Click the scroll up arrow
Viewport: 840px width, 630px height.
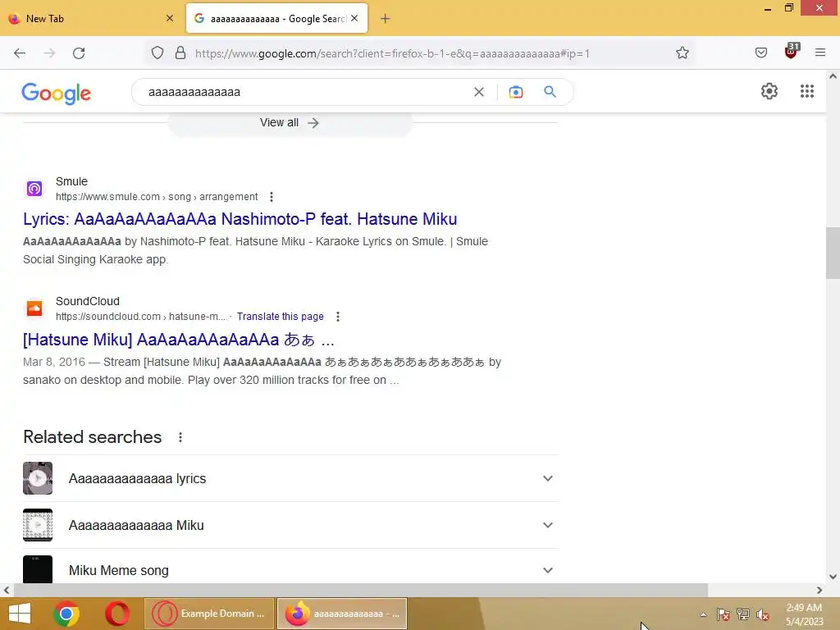pyautogui.click(x=833, y=76)
